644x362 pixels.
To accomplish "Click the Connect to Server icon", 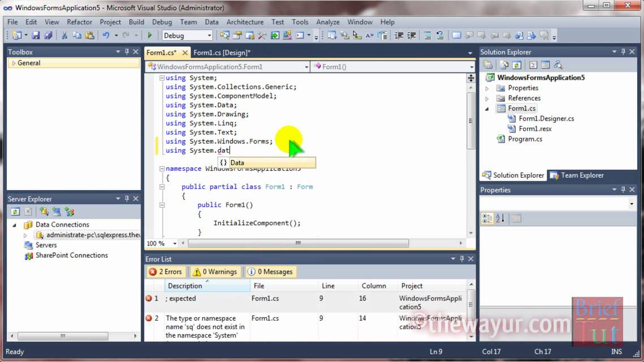I will click(56, 212).
